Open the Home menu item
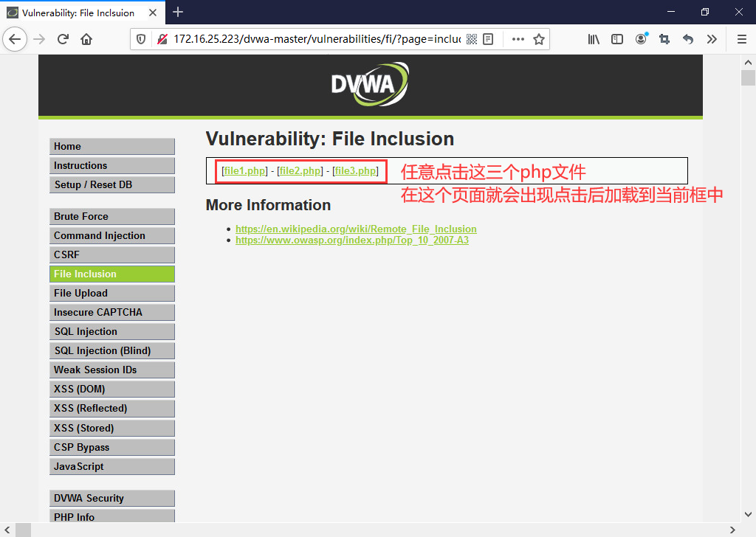 click(x=112, y=146)
